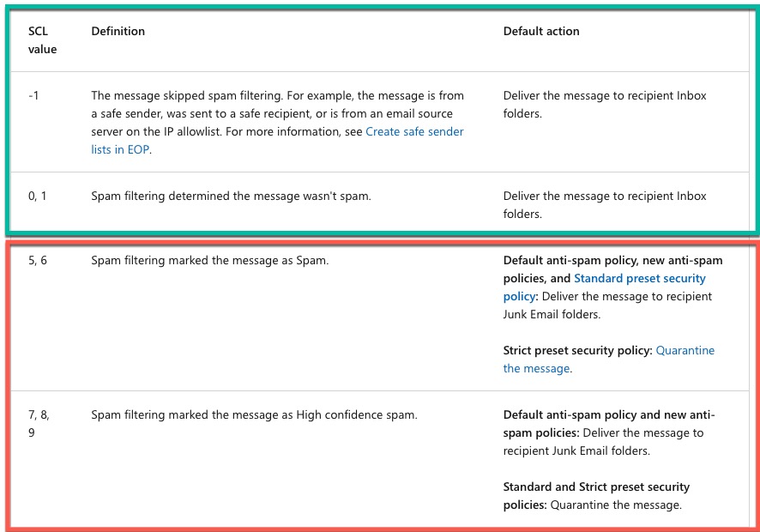Select the 7, 8, 9 SCL value cell

coord(39,424)
